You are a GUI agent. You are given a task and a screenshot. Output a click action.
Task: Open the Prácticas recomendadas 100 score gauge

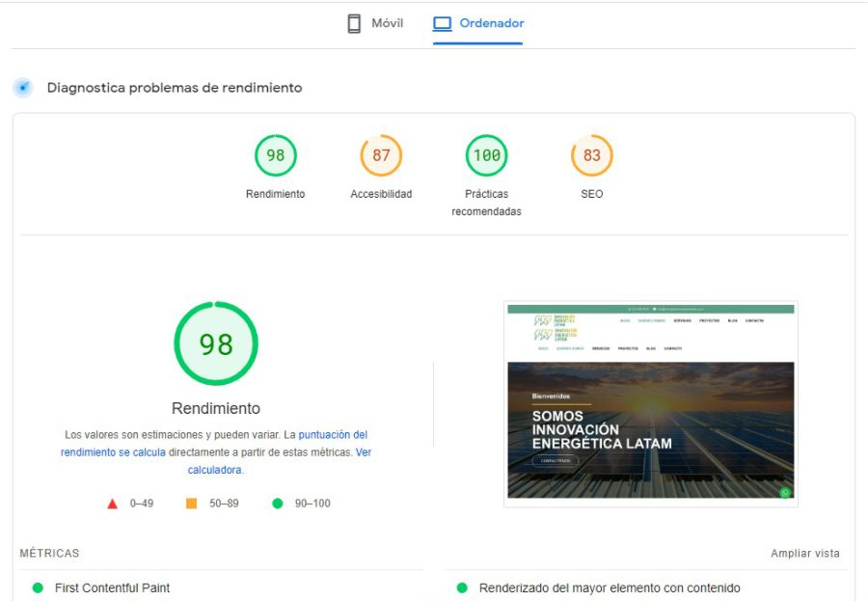(x=486, y=155)
